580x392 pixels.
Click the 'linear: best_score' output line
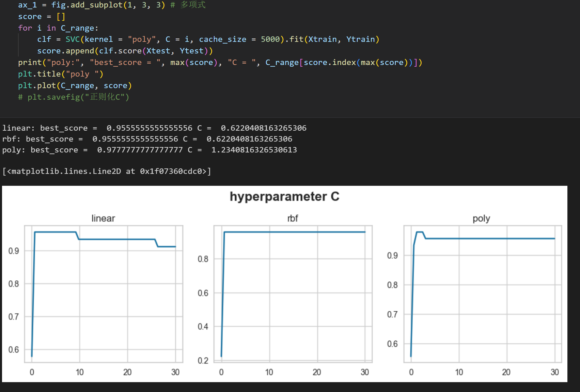(154, 128)
